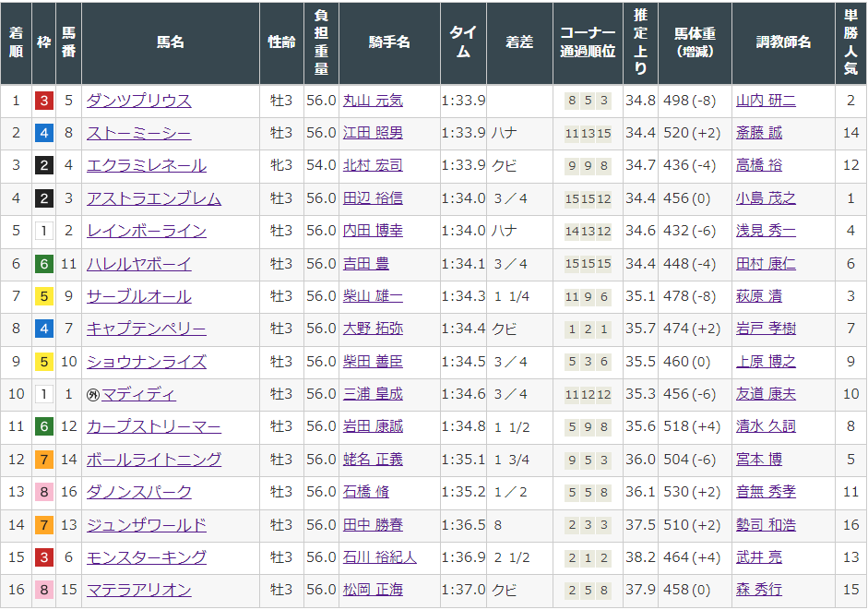Open trainer link 萩原 清
Screen dimensions: 868x610
pos(759,296)
